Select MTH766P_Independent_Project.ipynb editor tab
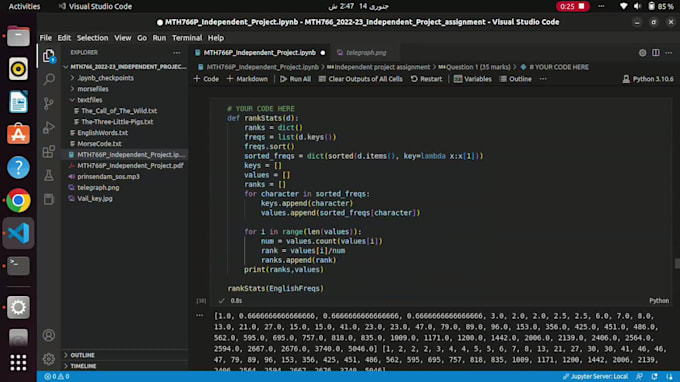Screen dimensions: 680x382 coord(259,52)
